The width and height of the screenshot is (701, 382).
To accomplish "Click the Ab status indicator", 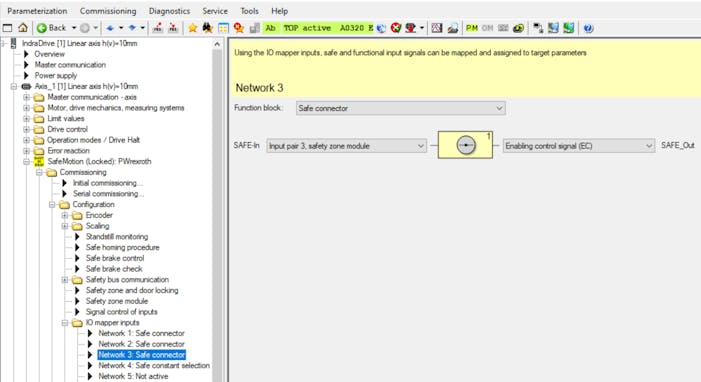I will pyautogui.click(x=270, y=28).
